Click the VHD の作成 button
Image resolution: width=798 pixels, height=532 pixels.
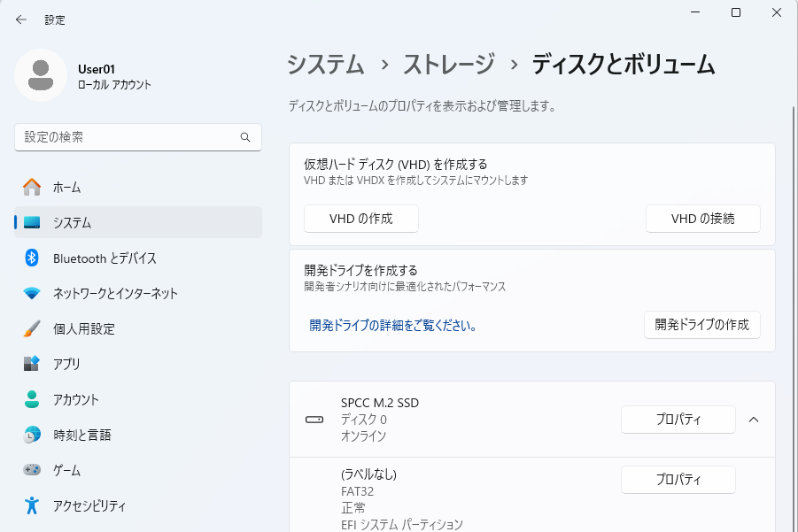360,218
